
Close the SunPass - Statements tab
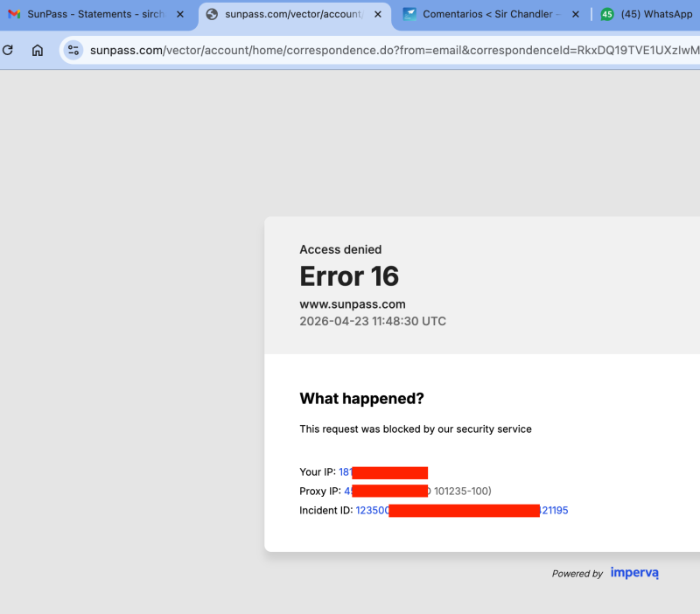click(x=180, y=14)
